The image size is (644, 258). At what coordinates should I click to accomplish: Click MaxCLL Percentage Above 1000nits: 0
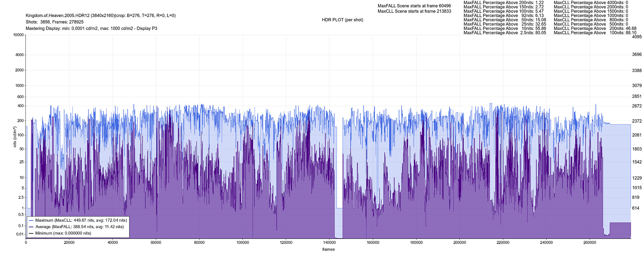point(591,15)
